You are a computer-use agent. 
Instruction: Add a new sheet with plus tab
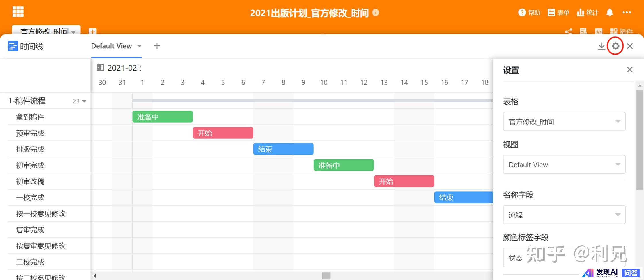[93, 31]
